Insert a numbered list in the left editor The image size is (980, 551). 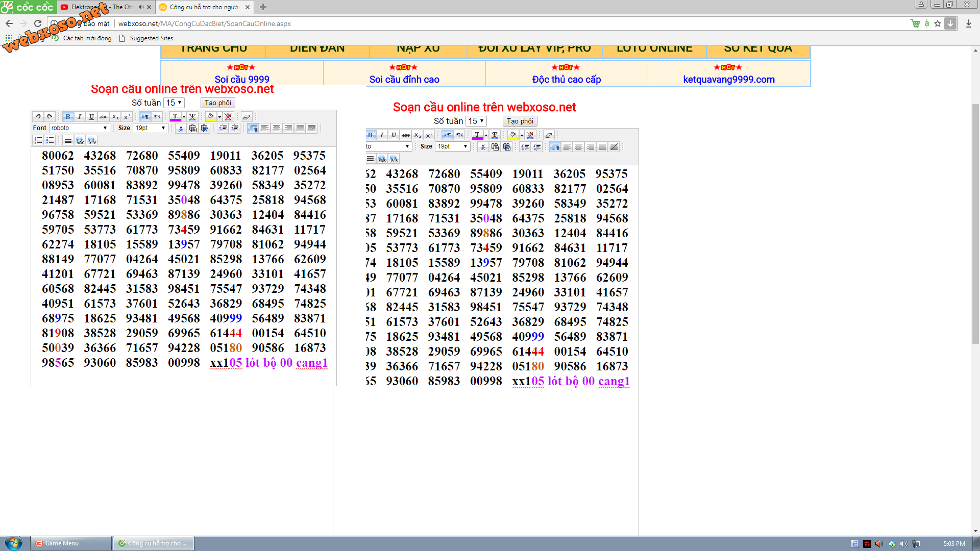click(x=38, y=140)
